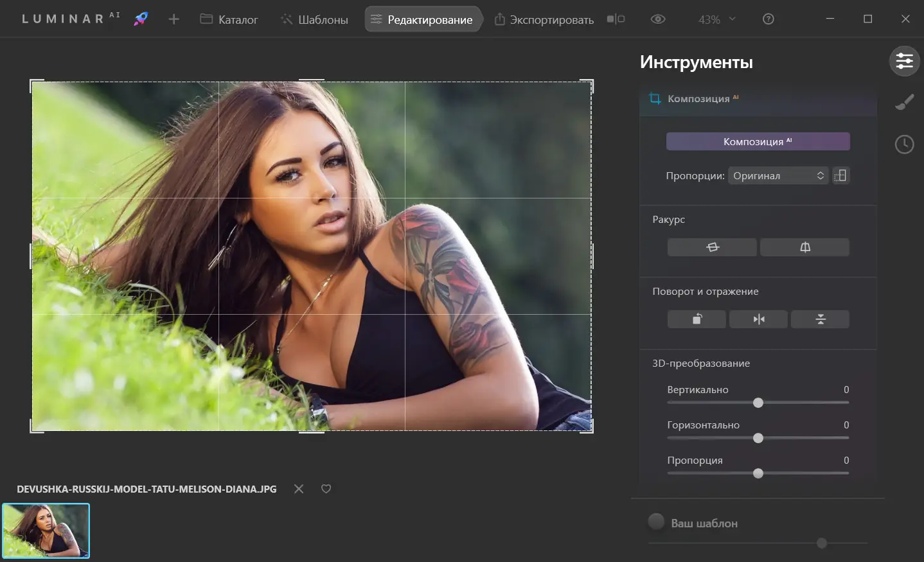Screen dimensions: 924x562
Task: Open the Edits history panel via clock icon
Action: 904,144
